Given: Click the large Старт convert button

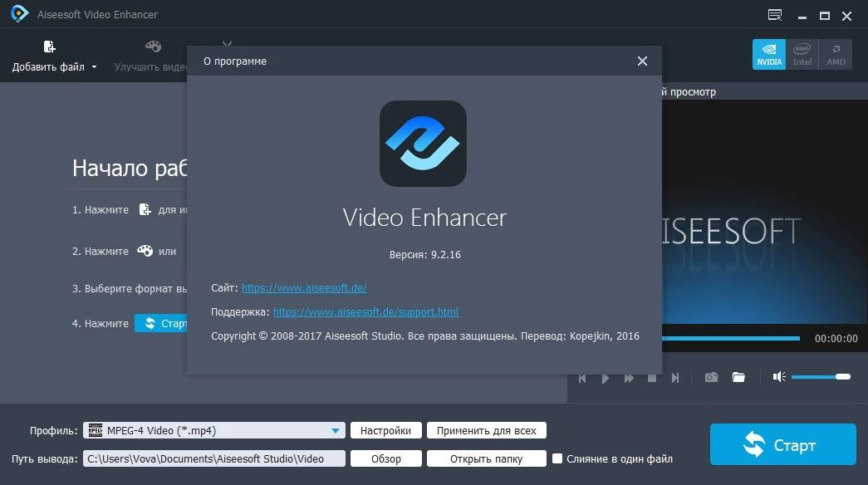Looking at the screenshot, I should pos(782,444).
